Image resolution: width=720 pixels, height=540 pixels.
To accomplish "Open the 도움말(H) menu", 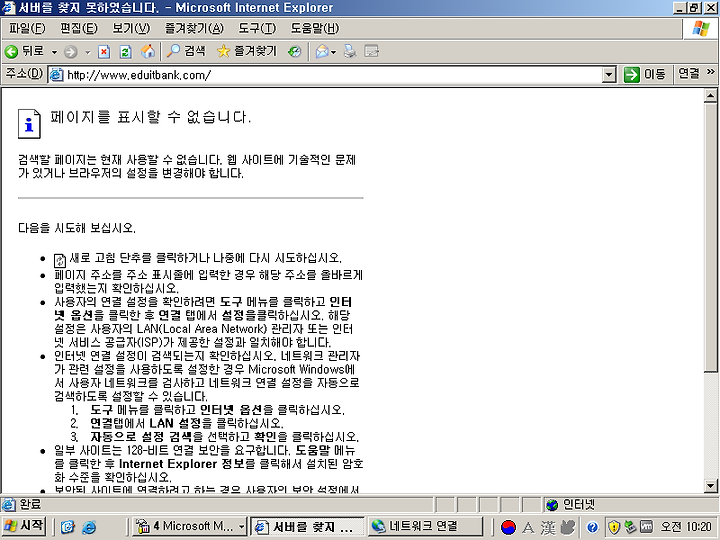I will [315, 28].
